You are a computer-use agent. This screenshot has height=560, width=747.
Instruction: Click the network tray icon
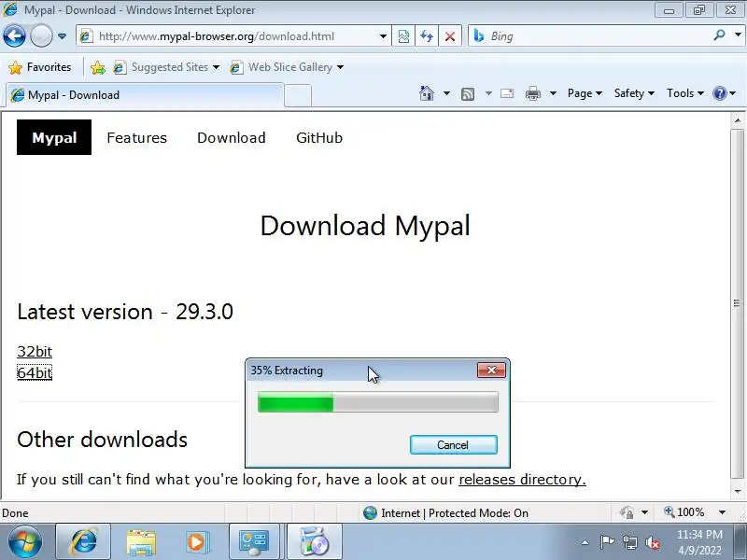click(630, 542)
